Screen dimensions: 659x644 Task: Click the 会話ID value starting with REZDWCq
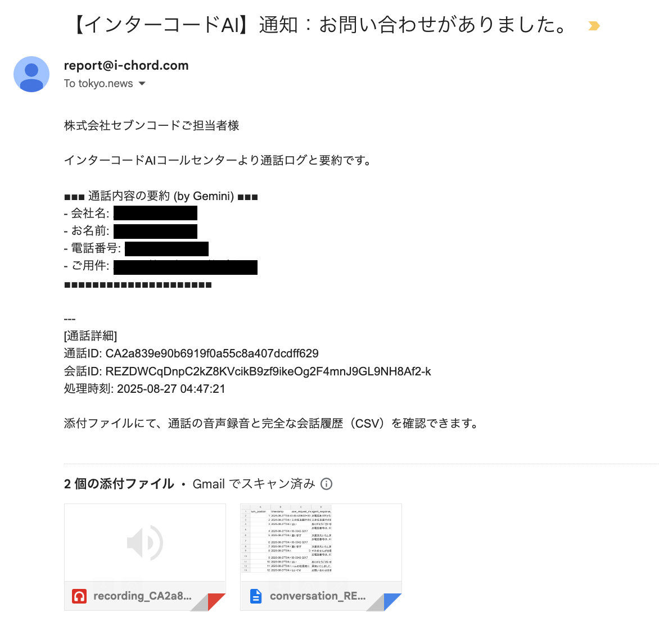[x=268, y=371]
